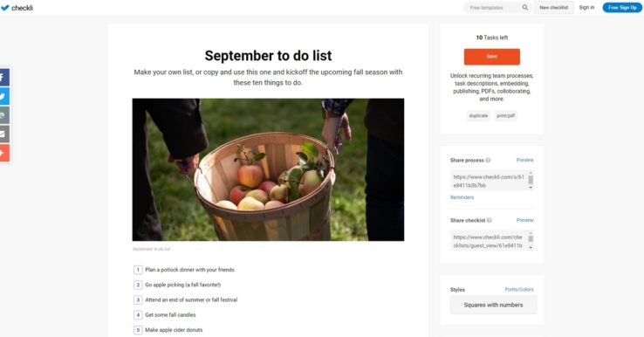Viewport: 644px width, 337px height.
Task: Check task 4 Get some fall candles
Action: pyautogui.click(x=138, y=315)
